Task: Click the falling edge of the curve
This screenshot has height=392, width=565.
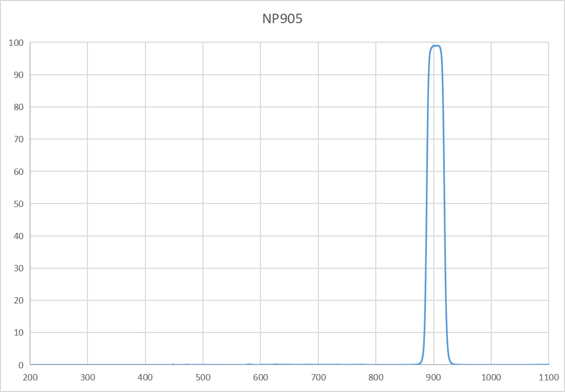Action: pyautogui.click(x=444, y=211)
